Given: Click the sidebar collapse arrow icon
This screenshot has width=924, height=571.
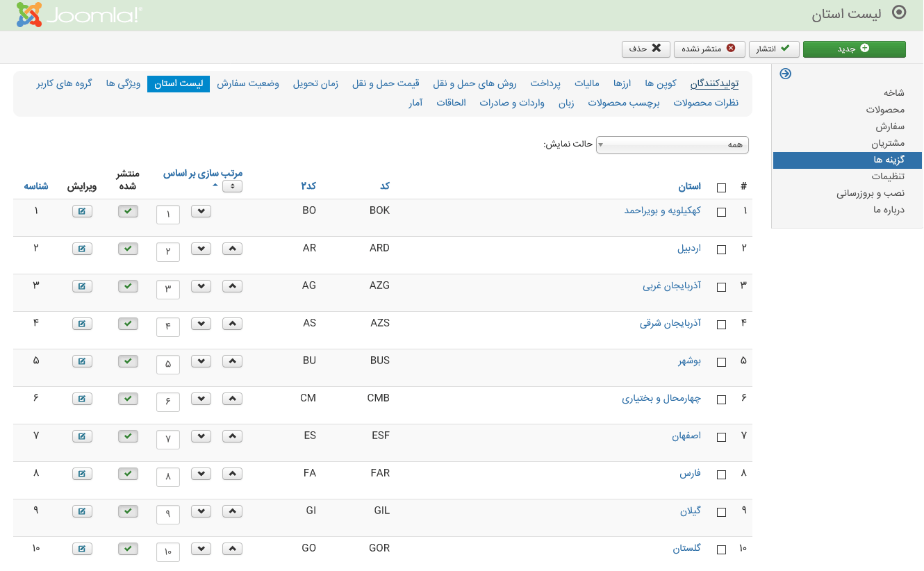Looking at the screenshot, I should (785, 74).
